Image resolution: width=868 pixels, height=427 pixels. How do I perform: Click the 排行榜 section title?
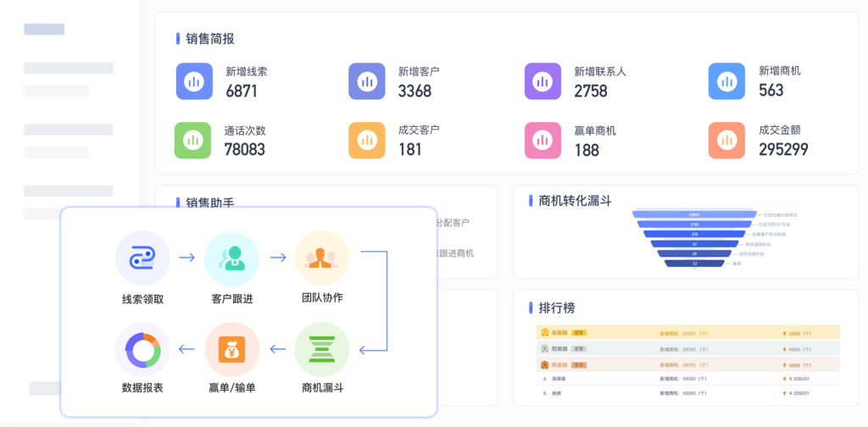[556, 308]
